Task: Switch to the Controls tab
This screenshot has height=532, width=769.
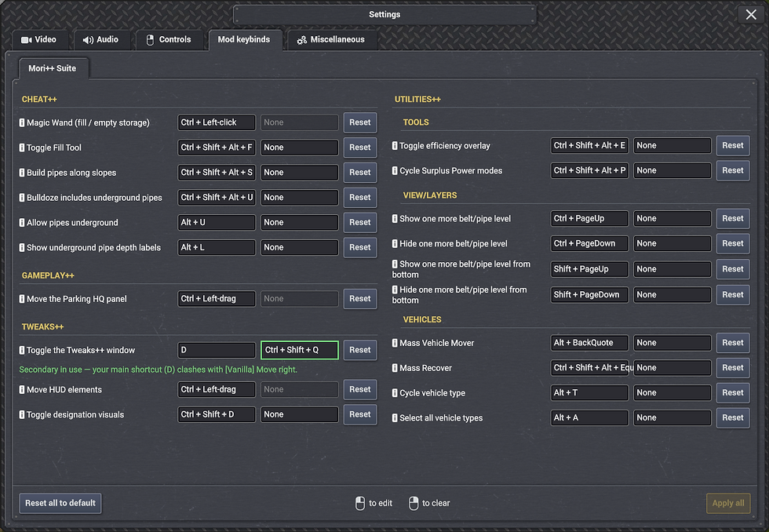Action: pyautogui.click(x=169, y=40)
